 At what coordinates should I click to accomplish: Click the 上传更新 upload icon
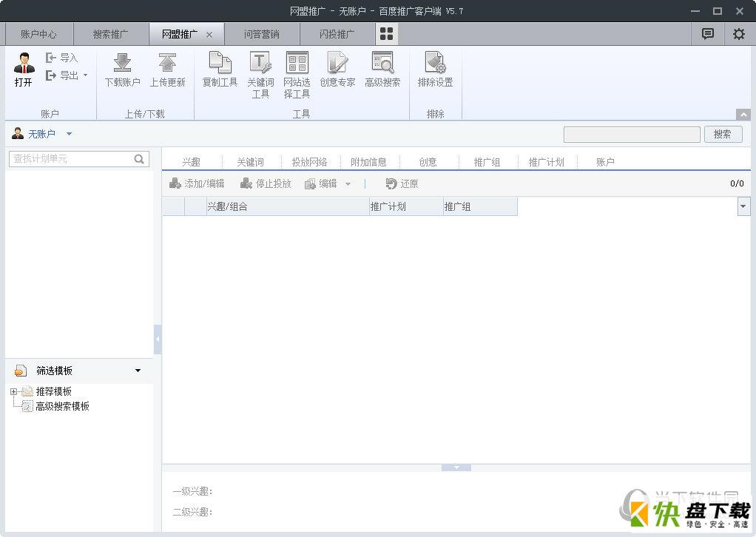[x=167, y=70]
